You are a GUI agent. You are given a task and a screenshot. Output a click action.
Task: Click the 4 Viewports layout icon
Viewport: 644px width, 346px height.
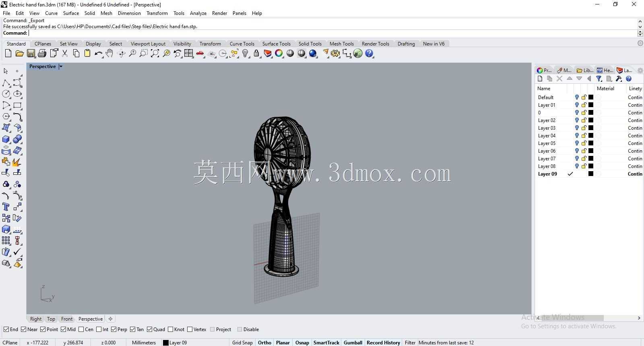(188, 54)
